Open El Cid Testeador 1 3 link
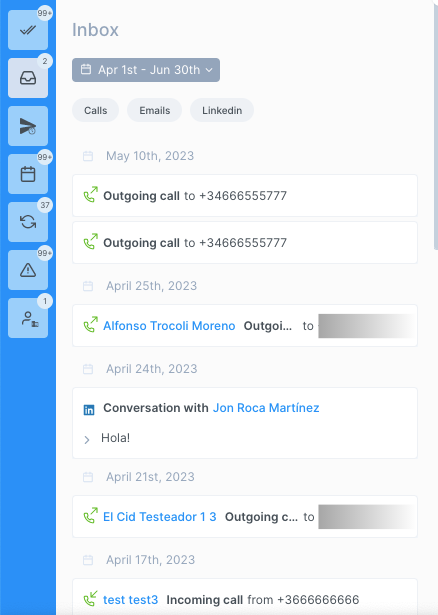Screen dimensions: 438x615 tap(160, 517)
